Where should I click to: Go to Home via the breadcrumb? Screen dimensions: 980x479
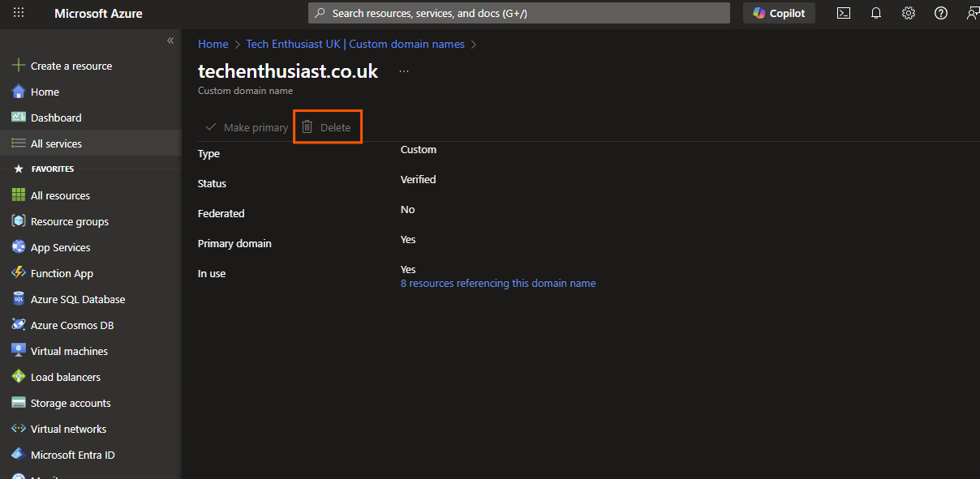click(213, 44)
